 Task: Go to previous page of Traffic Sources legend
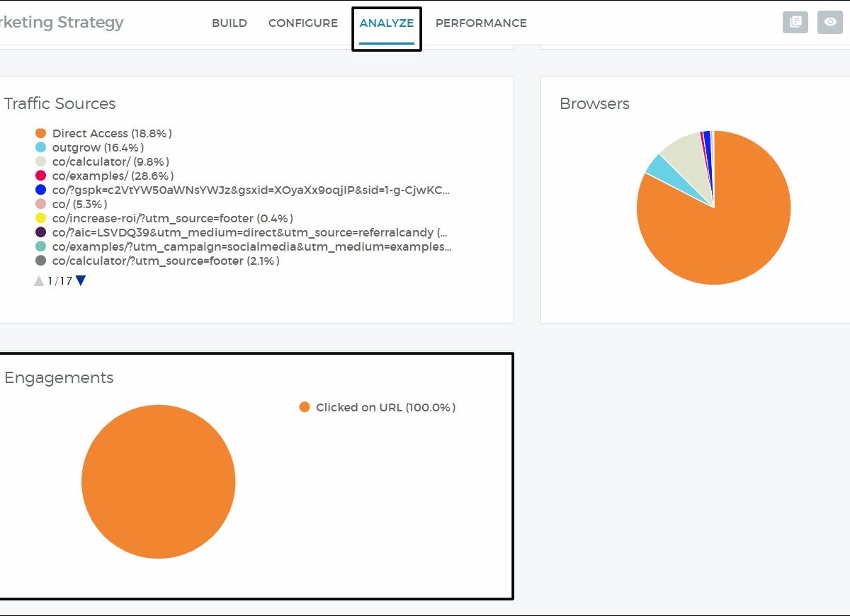pyautogui.click(x=39, y=281)
